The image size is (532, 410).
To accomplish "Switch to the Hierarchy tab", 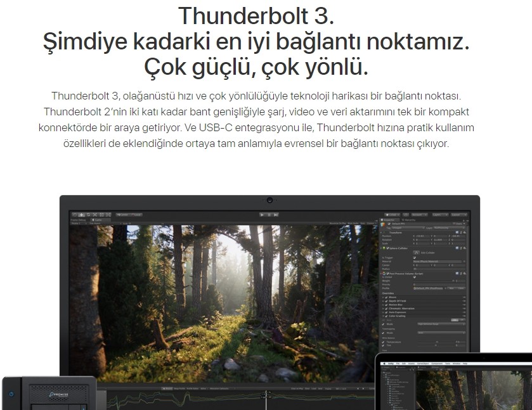I will tap(408, 220).
